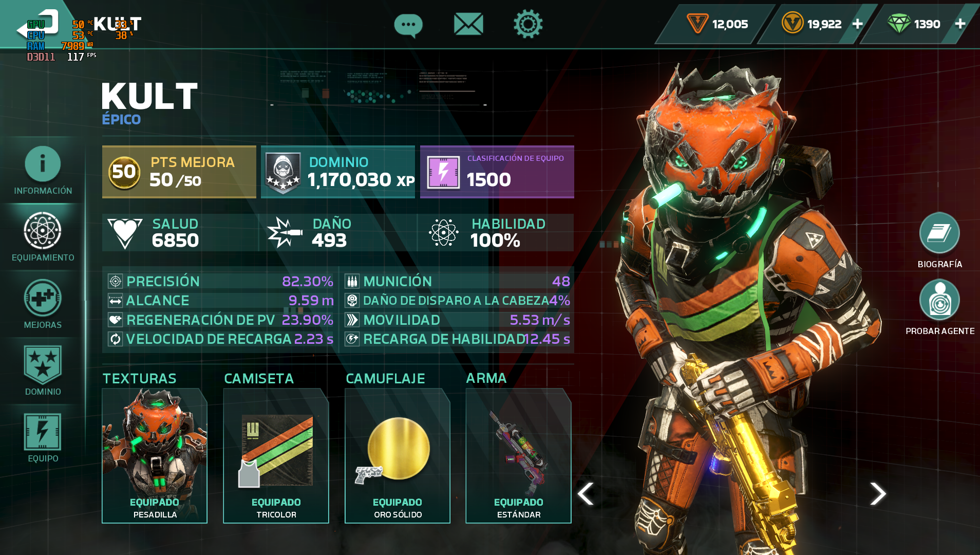Select the Pesadilla texture card
The height and width of the screenshot is (555, 980).
pos(155,456)
